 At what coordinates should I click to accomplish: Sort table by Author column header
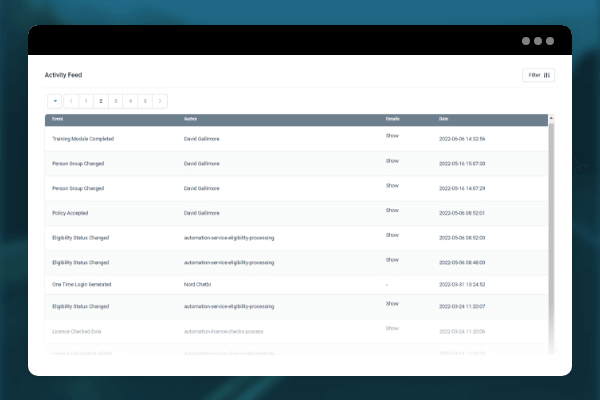[x=190, y=119]
